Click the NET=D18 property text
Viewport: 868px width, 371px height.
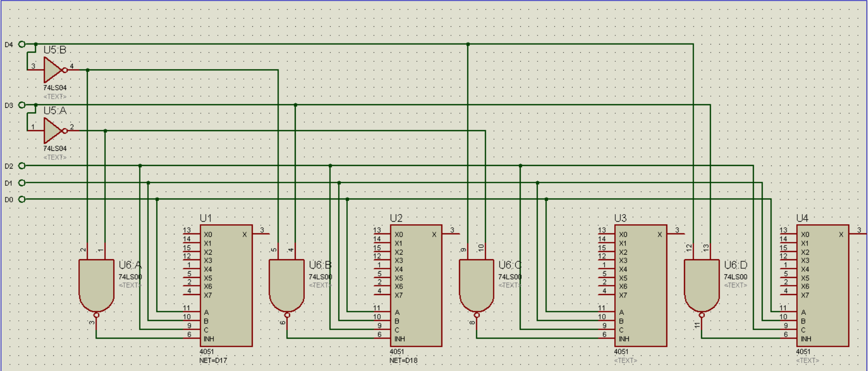[403, 360]
